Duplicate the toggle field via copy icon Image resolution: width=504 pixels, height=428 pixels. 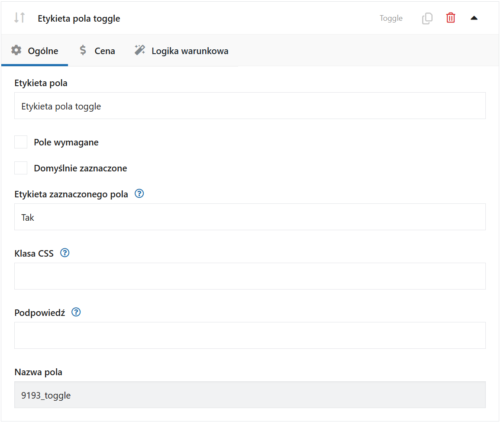pos(427,18)
